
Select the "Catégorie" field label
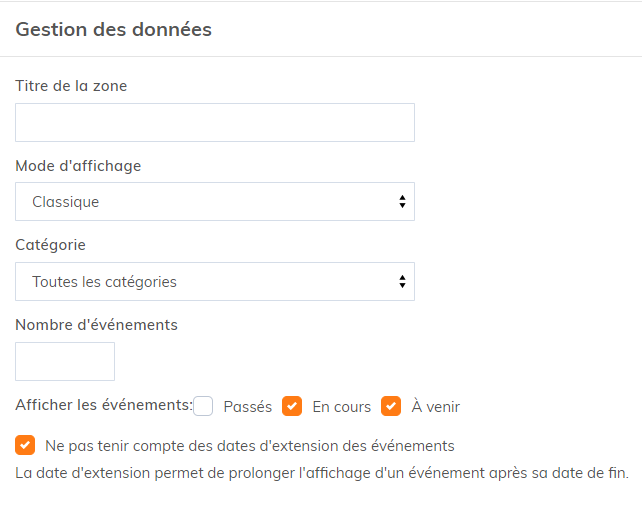point(50,245)
